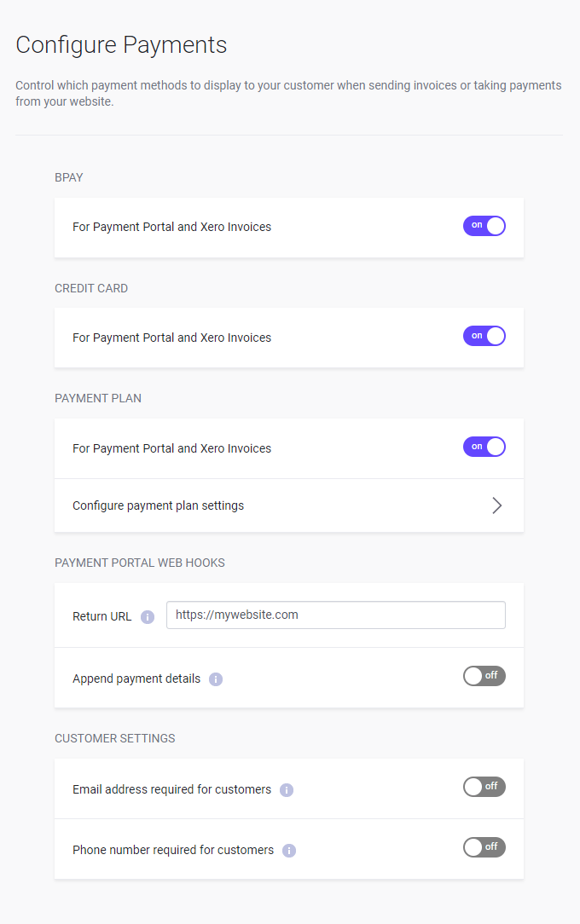Open Configure payment plan settings

coord(158,505)
